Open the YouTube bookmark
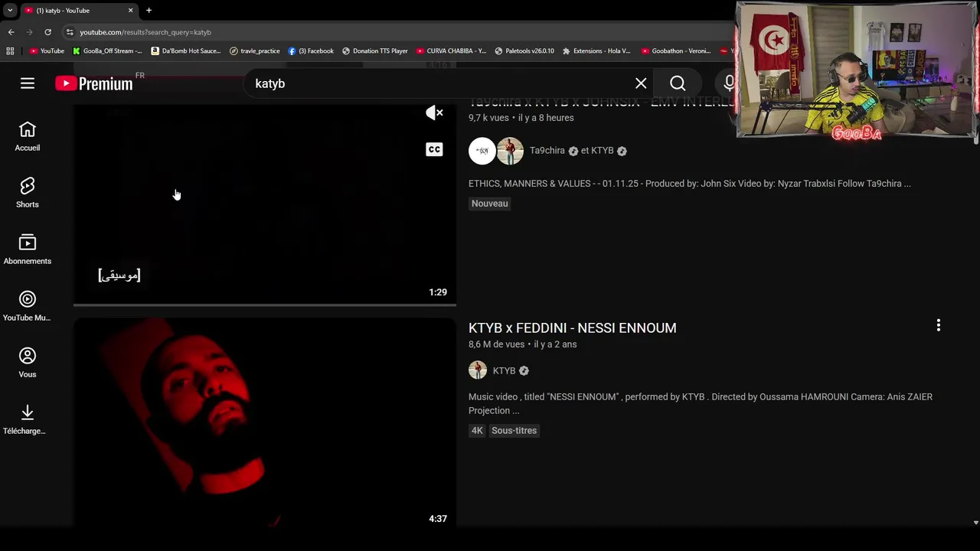 tap(47, 51)
